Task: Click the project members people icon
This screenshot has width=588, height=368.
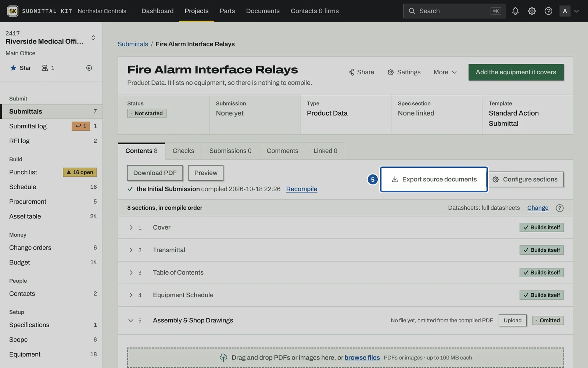Action: click(45, 68)
